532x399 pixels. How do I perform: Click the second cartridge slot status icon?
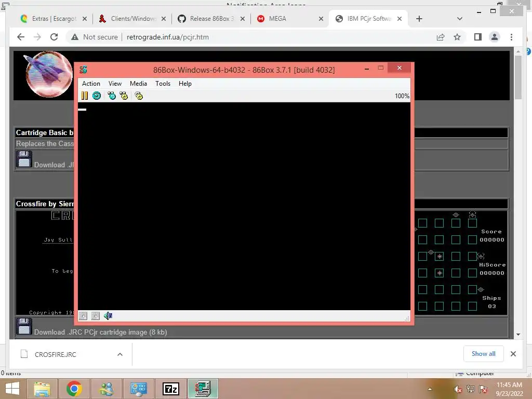[96, 316]
